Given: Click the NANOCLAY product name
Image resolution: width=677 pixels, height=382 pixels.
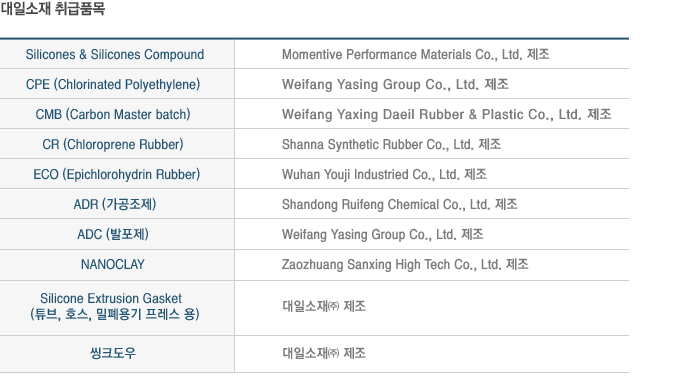Looking at the screenshot, I should click(x=113, y=264).
